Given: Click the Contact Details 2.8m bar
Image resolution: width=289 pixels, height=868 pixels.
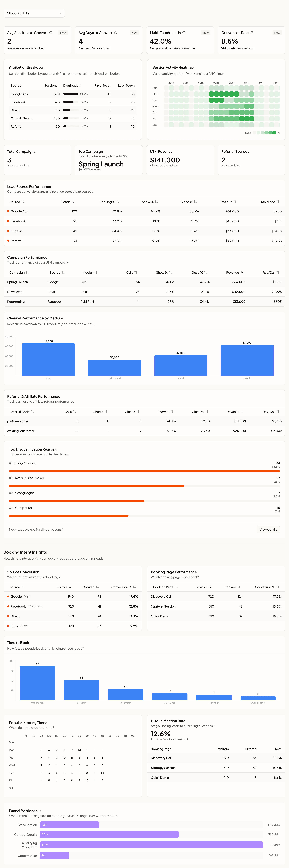Looking at the screenshot, I should pos(109,834).
